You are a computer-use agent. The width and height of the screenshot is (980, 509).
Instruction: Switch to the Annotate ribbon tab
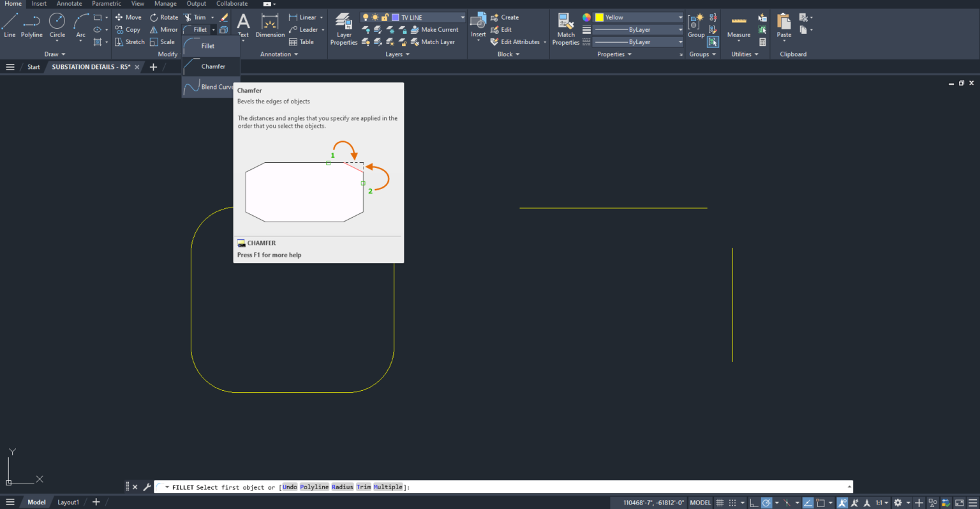[x=69, y=4]
